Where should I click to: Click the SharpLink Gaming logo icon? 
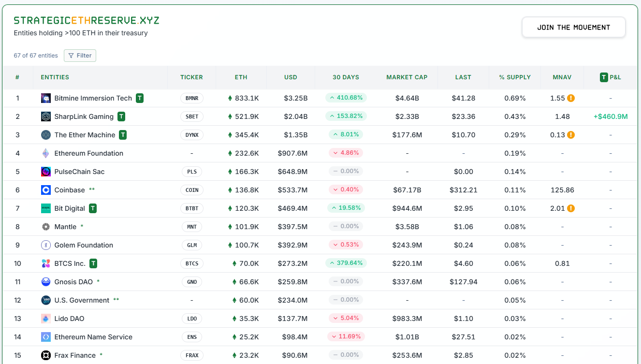pos(46,116)
